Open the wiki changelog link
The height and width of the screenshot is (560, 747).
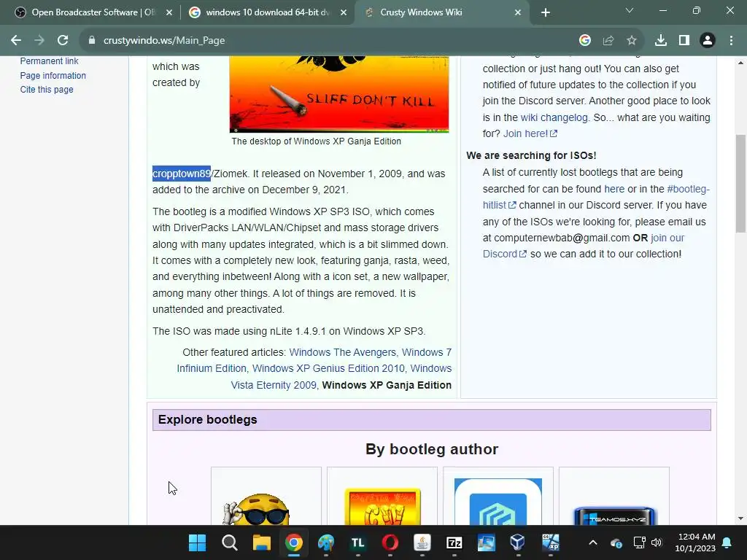pos(554,117)
